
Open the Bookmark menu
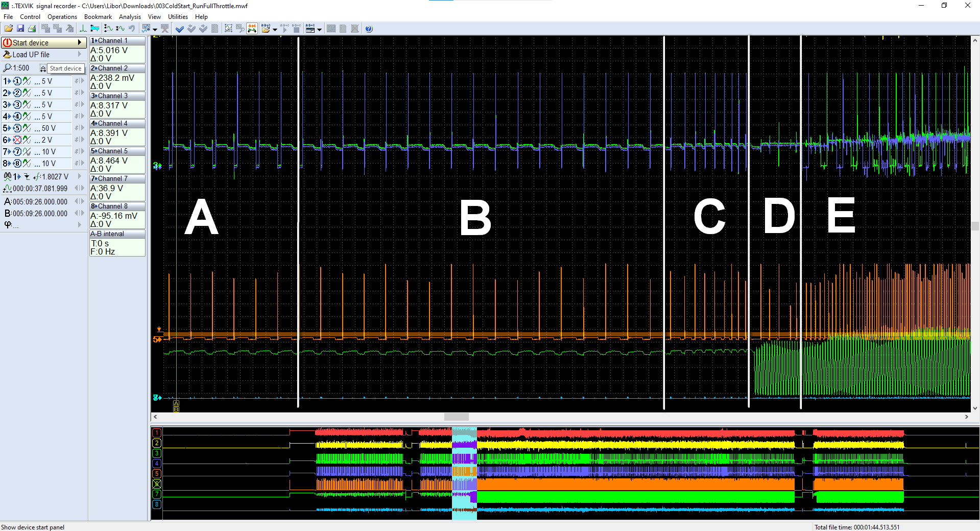coord(98,17)
